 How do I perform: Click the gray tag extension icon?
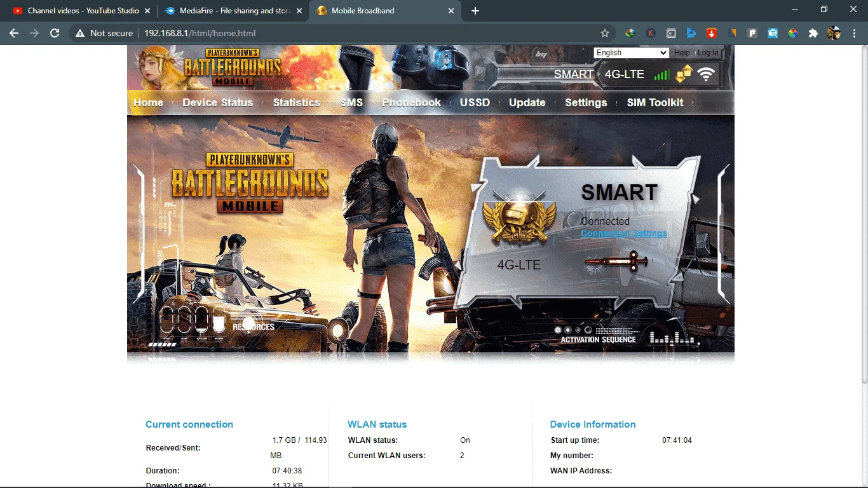[x=671, y=33]
